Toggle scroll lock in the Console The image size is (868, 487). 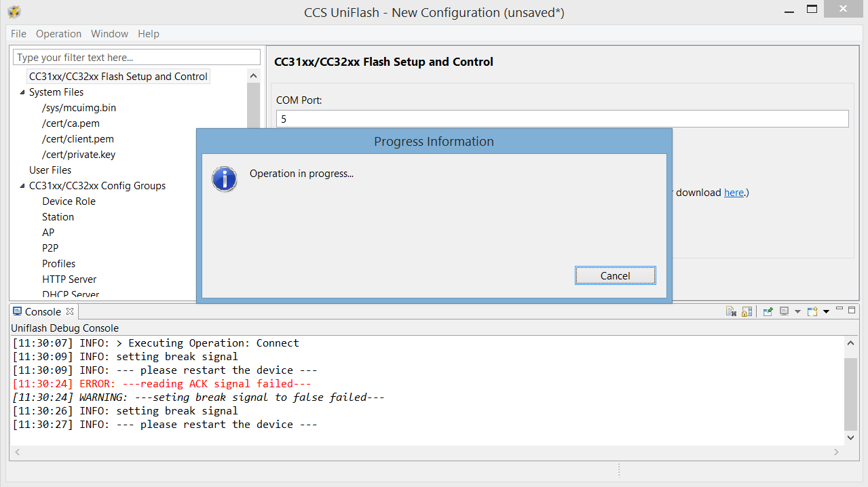(x=747, y=311)
